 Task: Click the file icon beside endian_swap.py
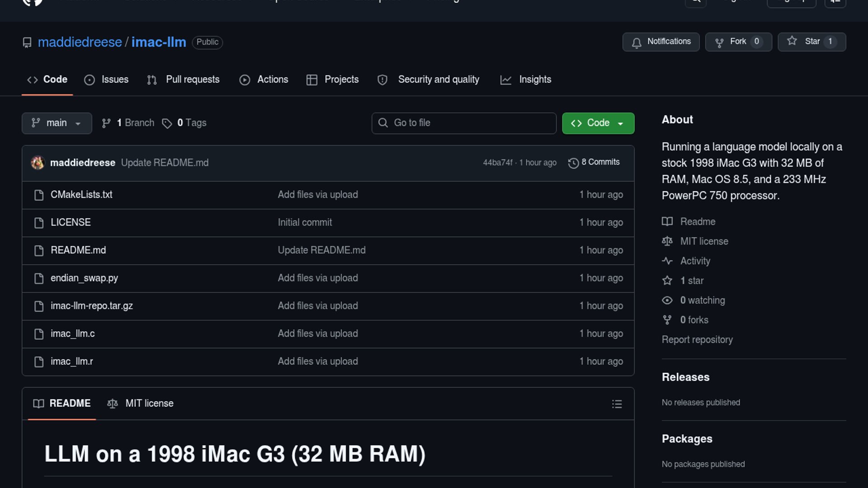click(x=39, y=278)
